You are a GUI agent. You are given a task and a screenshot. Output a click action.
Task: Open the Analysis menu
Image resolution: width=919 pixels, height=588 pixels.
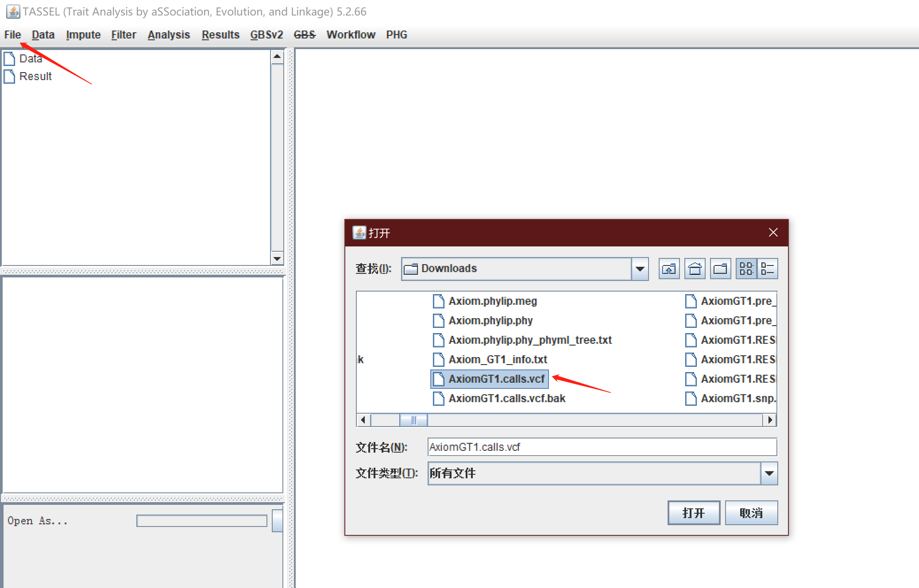169,35
